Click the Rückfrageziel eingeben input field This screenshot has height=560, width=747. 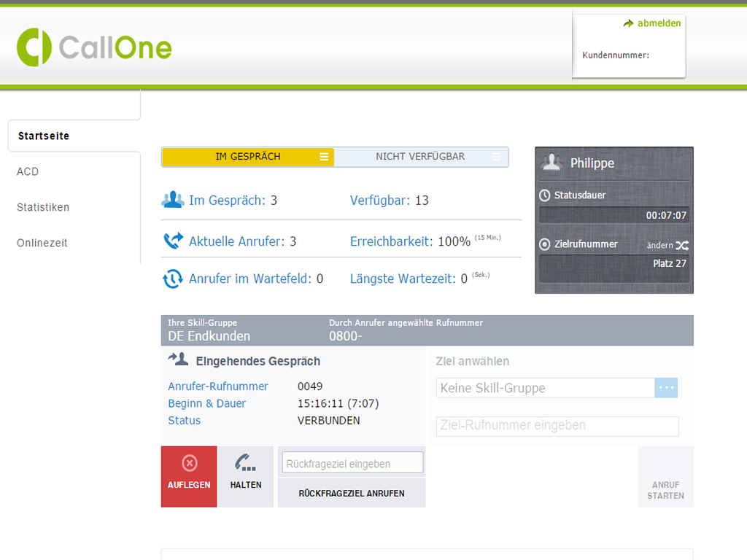pos(352,463)
